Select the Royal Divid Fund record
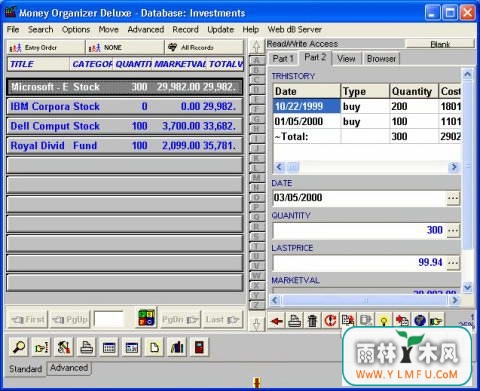This screenshot has height=391, width=480. pos(124,146)
